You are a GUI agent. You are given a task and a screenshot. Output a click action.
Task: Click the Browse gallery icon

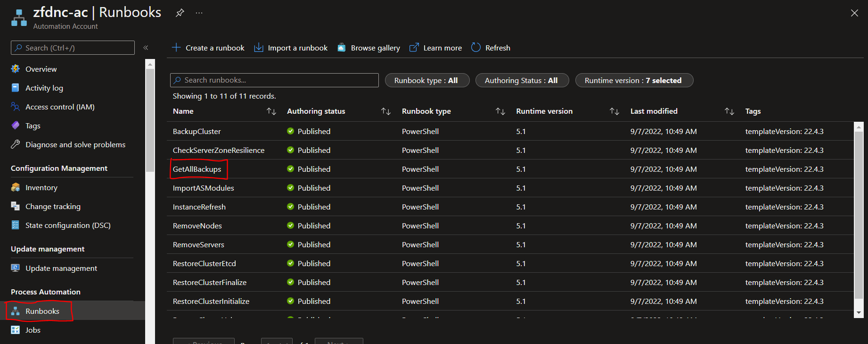click(x=342, y=48)
